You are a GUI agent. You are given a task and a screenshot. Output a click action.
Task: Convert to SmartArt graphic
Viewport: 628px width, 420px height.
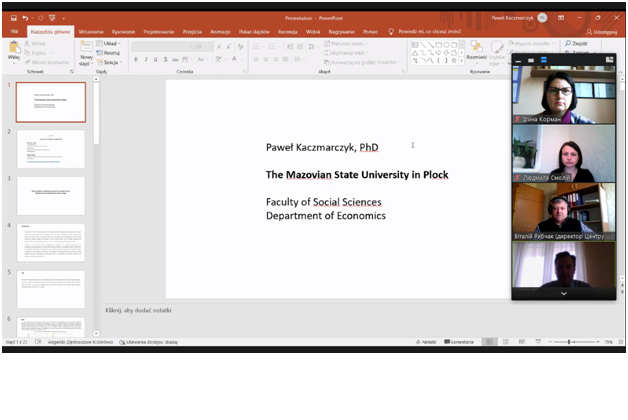coord(362,62)
